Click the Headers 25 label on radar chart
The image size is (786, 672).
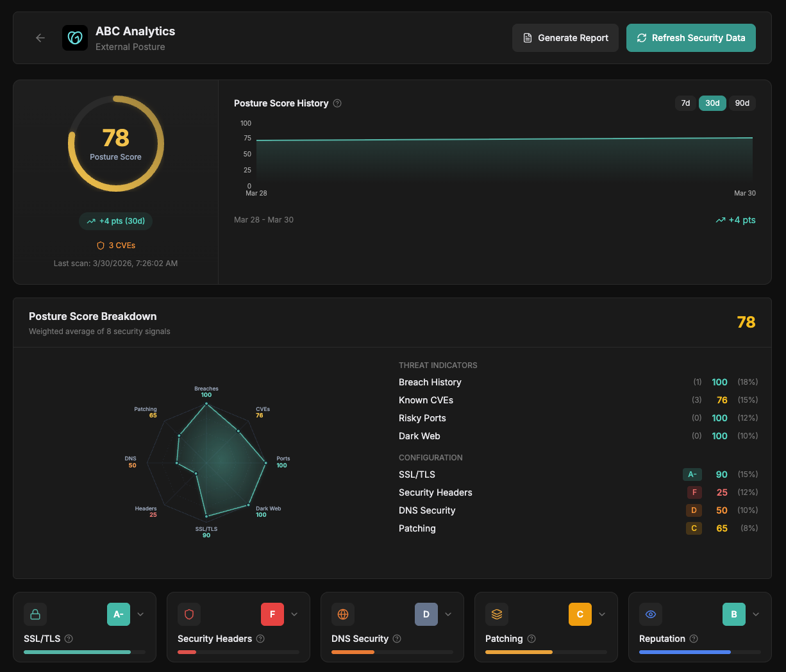[x=146, y=512]
